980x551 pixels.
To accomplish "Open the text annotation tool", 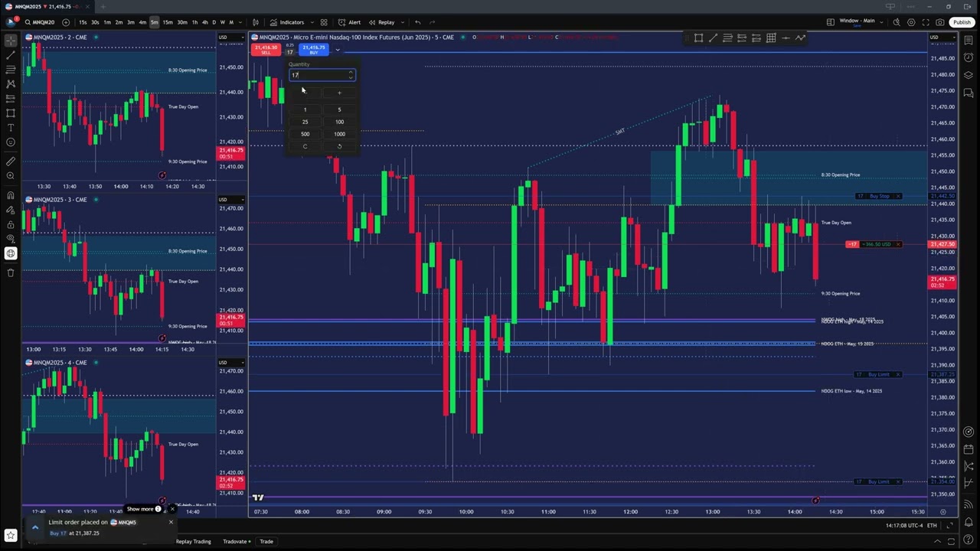I will 11,127.
